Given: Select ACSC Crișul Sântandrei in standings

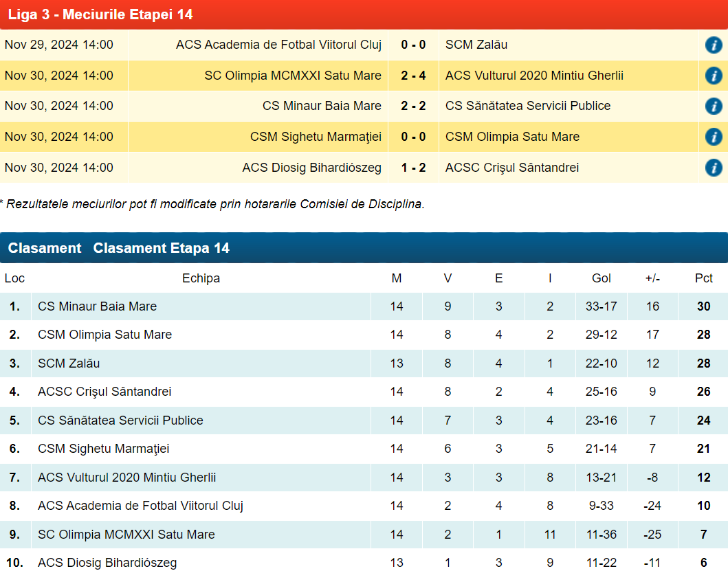Looking at the screenshot, I should [x=104, y=392].
